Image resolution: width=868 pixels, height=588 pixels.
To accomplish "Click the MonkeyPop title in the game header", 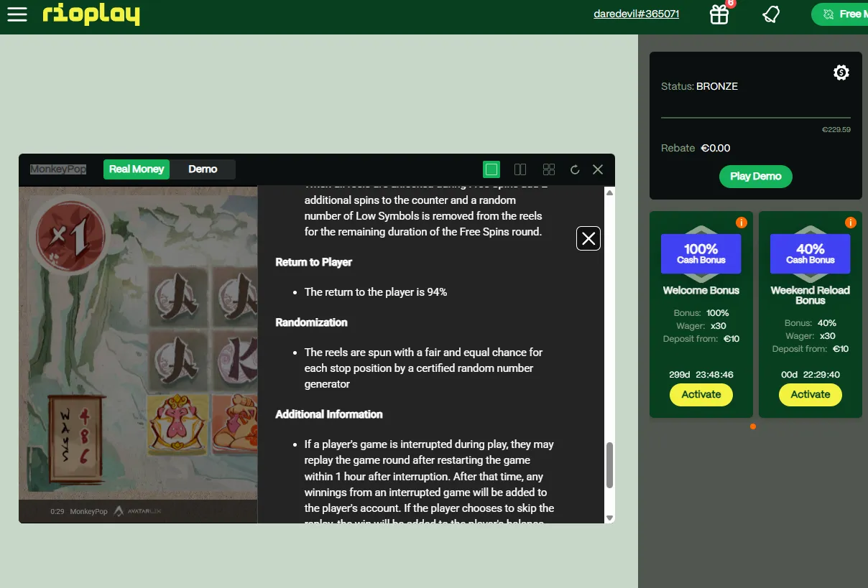I will 58,169.
